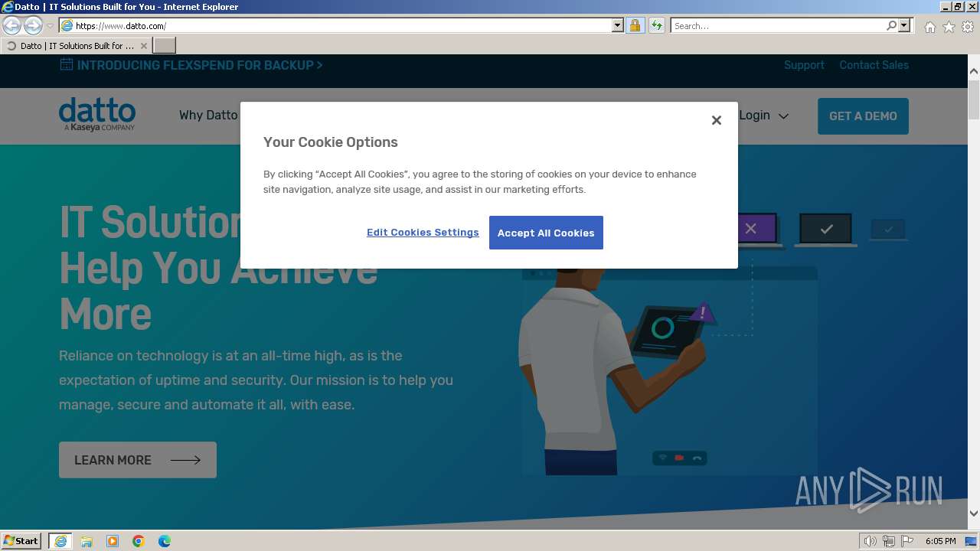This screenshot has height=551, width=980.
Task: Open Introducing FlexSpend for Backup announcement link
Action: click(x=200, y=65)
